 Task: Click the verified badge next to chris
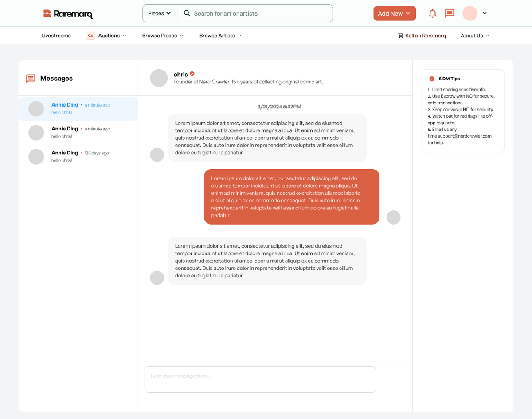192,74
